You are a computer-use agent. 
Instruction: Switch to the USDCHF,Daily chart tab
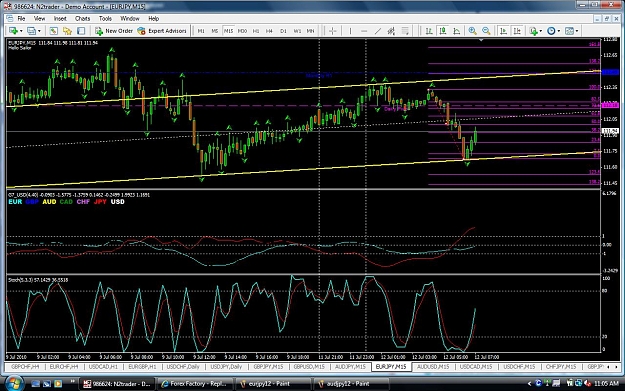(183, 367)
